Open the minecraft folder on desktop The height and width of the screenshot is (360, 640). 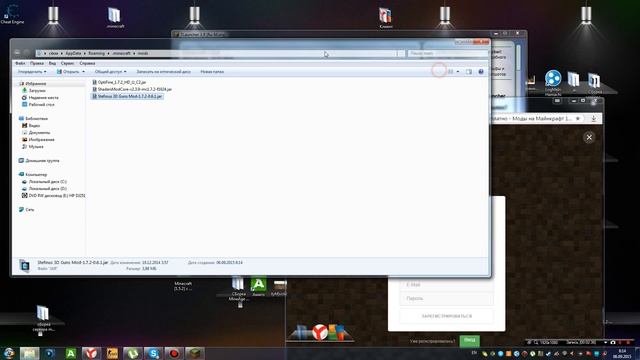pos(115,18)
